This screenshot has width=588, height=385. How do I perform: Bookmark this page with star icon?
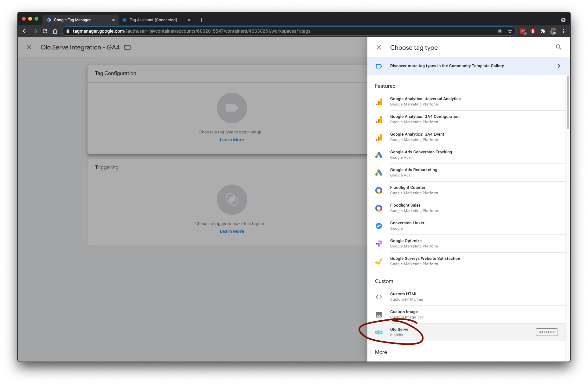pyautogui.click(x=510, y=31)
